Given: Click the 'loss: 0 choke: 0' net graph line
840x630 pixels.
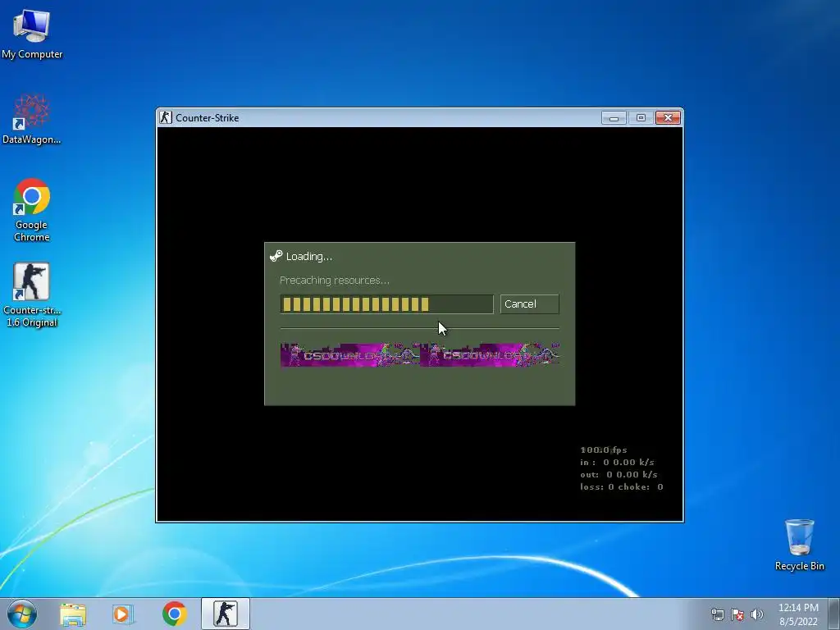Looking at the screenshot, I should [622, 487].
